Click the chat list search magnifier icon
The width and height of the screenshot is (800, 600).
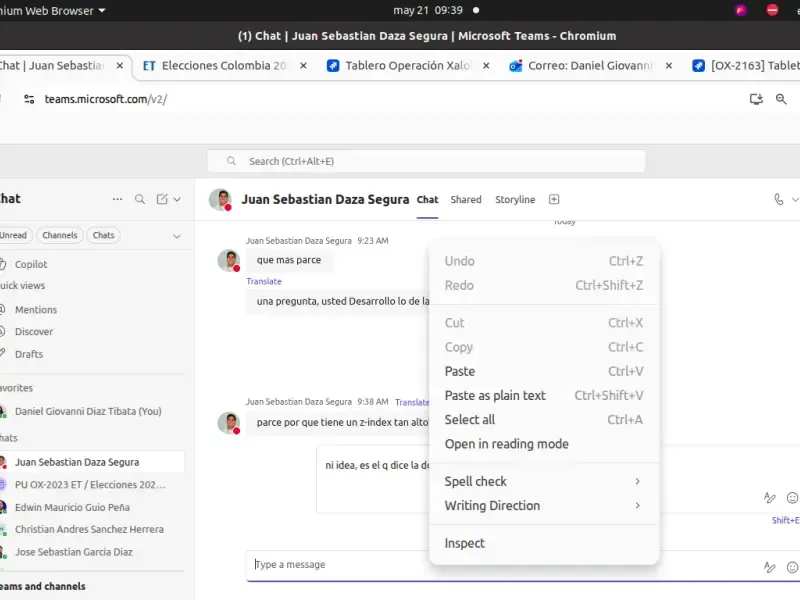pyautogui.click(x=140, y=199)
